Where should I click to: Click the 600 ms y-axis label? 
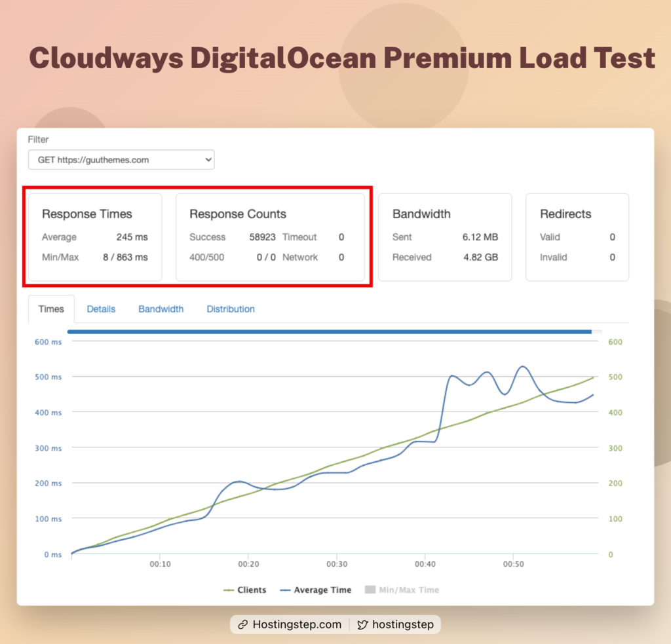point(48,342)
